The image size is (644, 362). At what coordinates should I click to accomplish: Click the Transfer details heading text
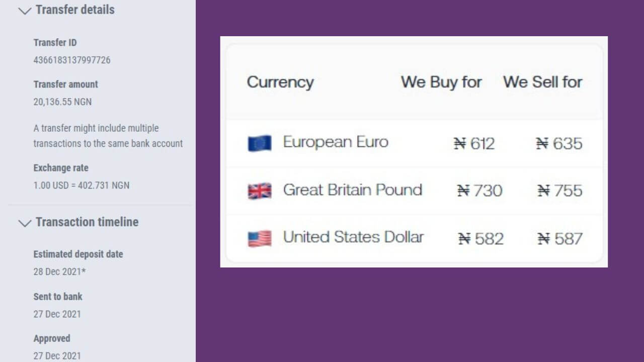pyautogui.click(x=75, y=10)
